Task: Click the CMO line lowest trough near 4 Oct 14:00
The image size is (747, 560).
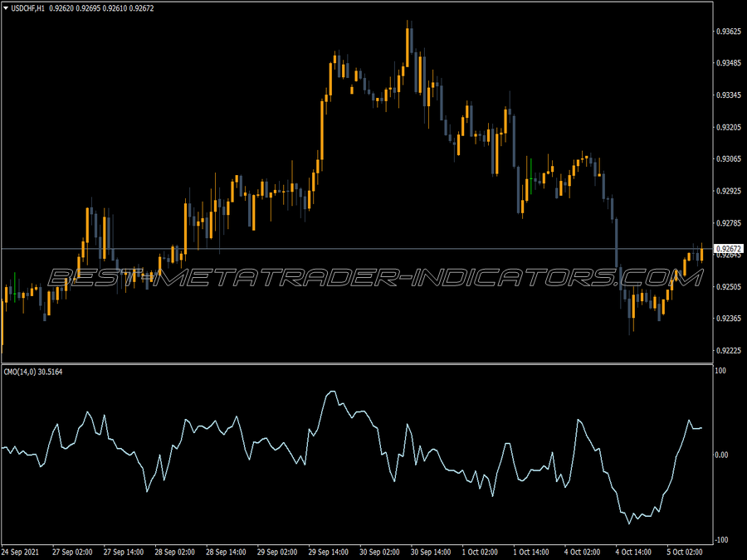Action: [x=629, y=523]
